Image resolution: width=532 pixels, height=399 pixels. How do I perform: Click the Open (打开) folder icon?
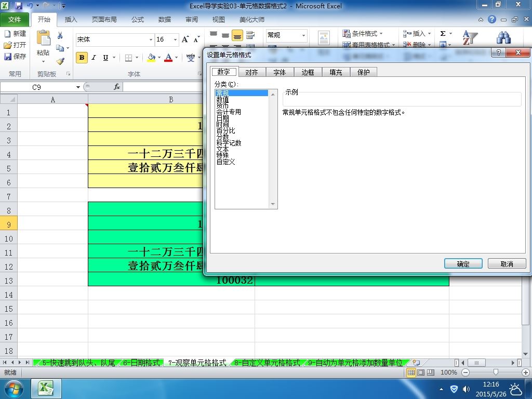point(7,45)
